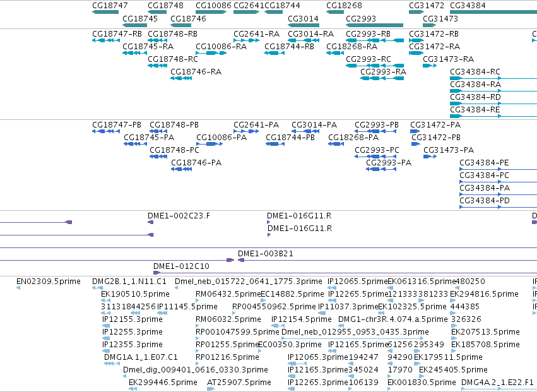Click protein label CG18747-PB
This screenshot has width=537, height=392.
click(x=117, y=125)
